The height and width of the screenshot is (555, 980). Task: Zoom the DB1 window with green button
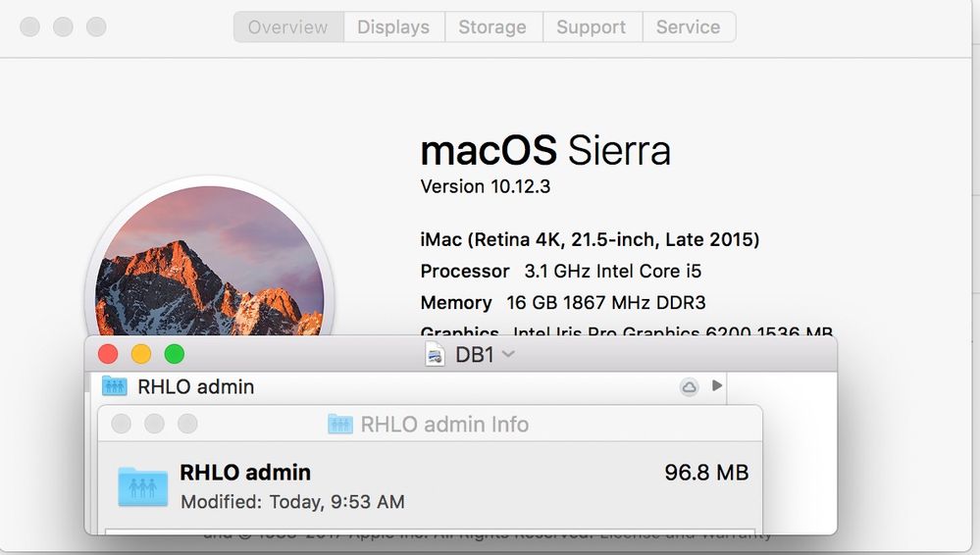pyautogui.click(x=174, y=354)
